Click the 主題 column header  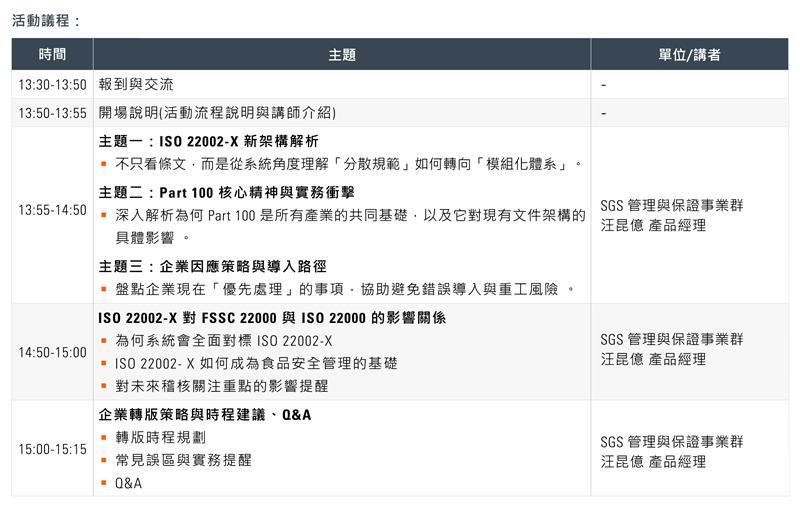click(x=341, y=55)
